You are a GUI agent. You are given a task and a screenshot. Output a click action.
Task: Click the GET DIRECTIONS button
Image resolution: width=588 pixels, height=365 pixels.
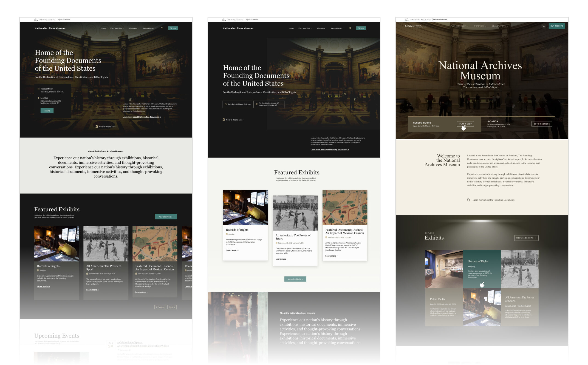(542, 124)
